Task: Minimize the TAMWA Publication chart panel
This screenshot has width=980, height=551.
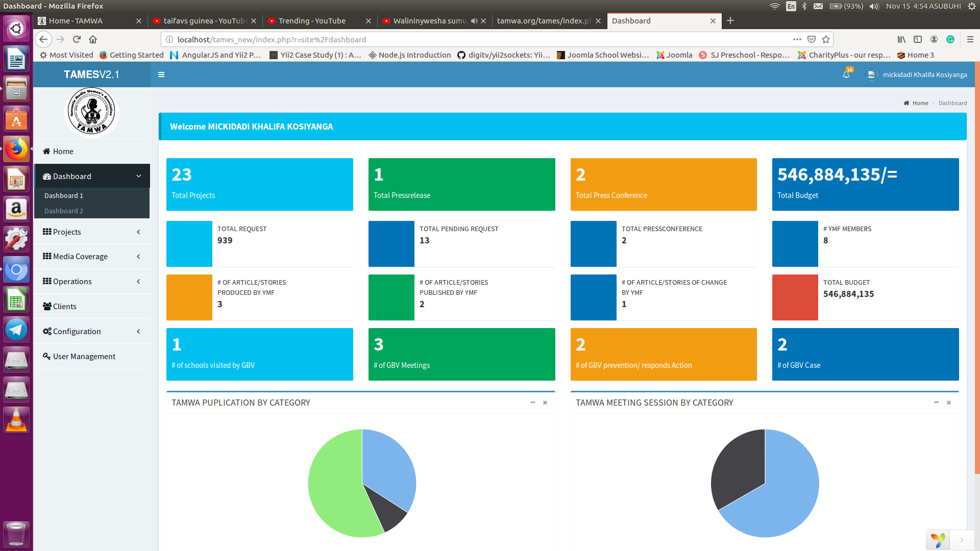Action: click(x=532, y=403)
